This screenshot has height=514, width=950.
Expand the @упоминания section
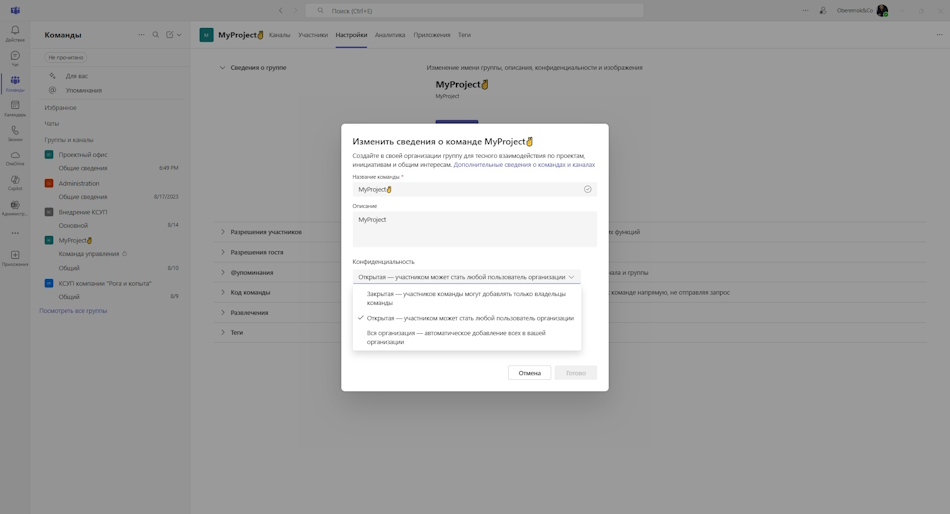coord(222,272)
